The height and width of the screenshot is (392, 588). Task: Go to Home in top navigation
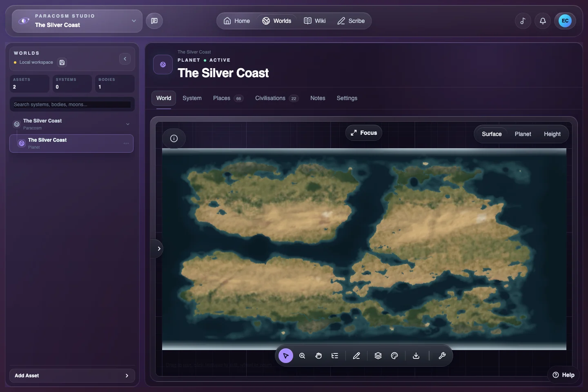click(237, 21)
